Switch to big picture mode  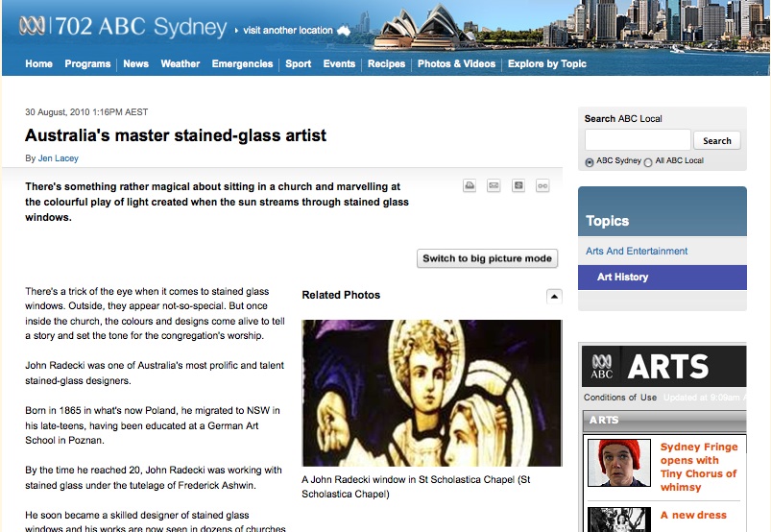[488, 258]
